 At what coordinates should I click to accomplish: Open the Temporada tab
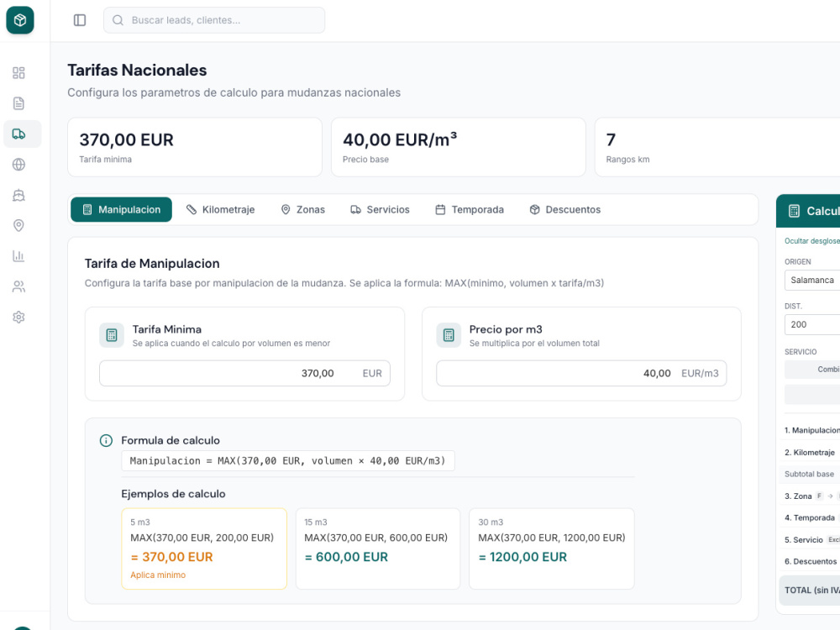[470, 209]
